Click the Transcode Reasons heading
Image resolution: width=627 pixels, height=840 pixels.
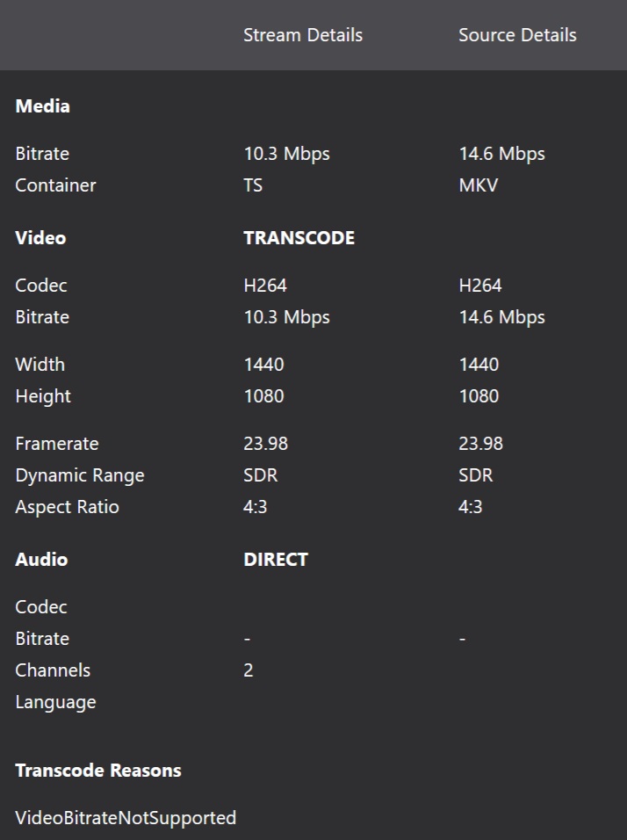[98, 771]
